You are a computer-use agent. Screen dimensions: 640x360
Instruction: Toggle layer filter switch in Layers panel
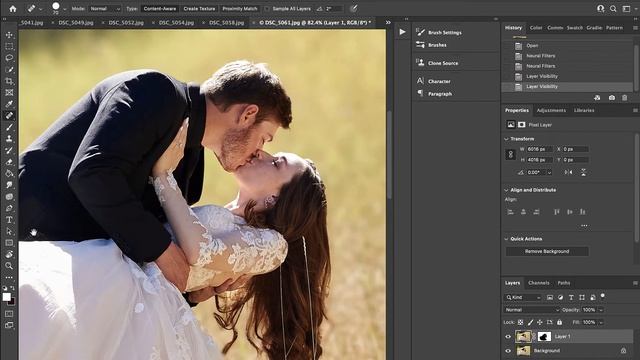[603, 296]
